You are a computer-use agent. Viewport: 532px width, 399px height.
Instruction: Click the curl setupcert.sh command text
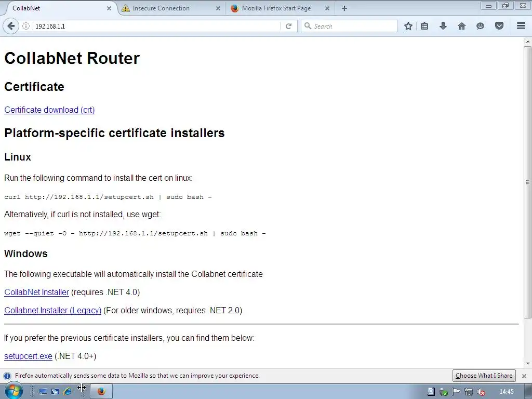pos(108,197)
